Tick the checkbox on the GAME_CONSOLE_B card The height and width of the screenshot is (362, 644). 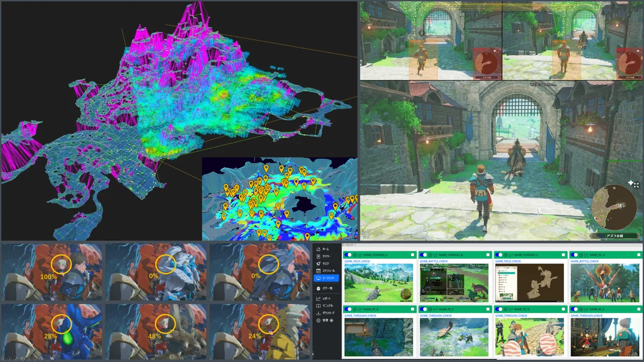coord(488,255)
